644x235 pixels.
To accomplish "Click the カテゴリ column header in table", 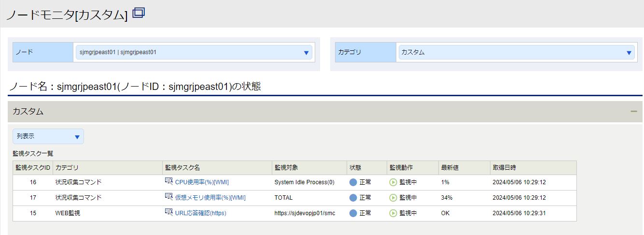I will click(108, 168).
